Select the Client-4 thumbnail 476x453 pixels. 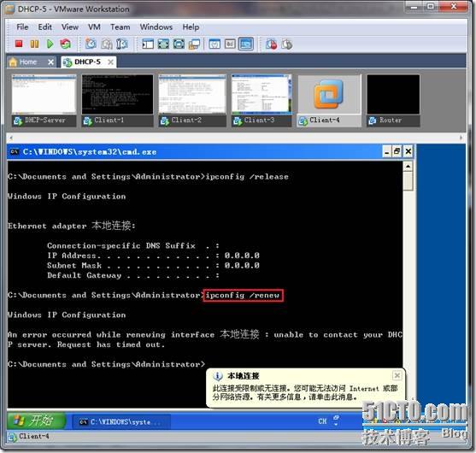(x=329, y=100)
